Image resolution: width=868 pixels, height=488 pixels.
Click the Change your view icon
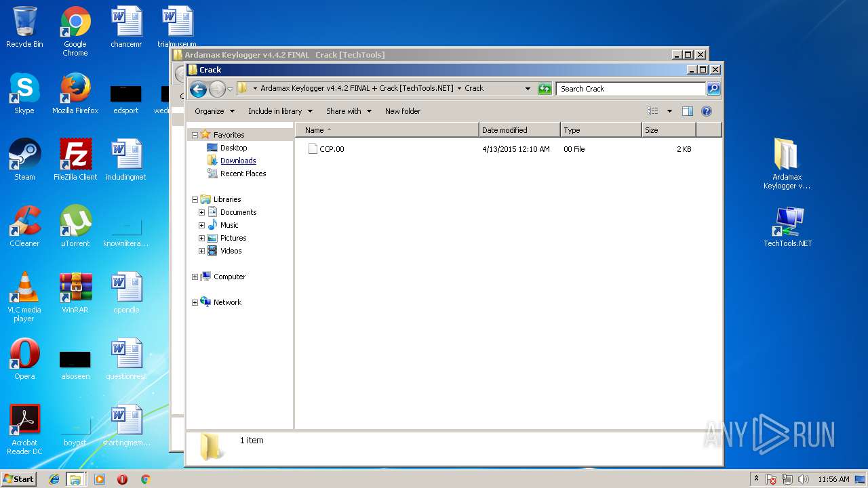653,111
